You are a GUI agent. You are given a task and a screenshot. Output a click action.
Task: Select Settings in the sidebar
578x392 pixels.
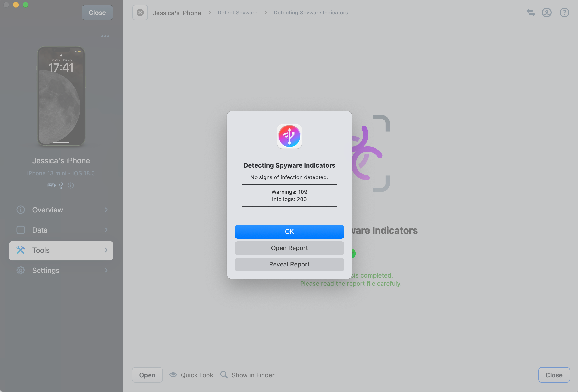pyautogui.click(x=61, y=270)
